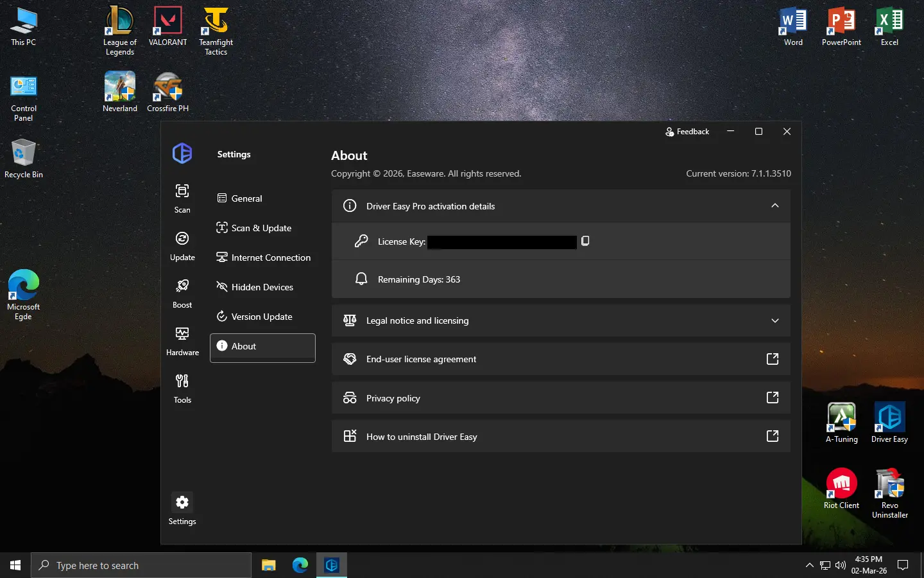The width and height of the screenshot is (924, 578).
Task: Open File Explorer from the taskbar
Action: pyautogui.click(x=268, y=565)
